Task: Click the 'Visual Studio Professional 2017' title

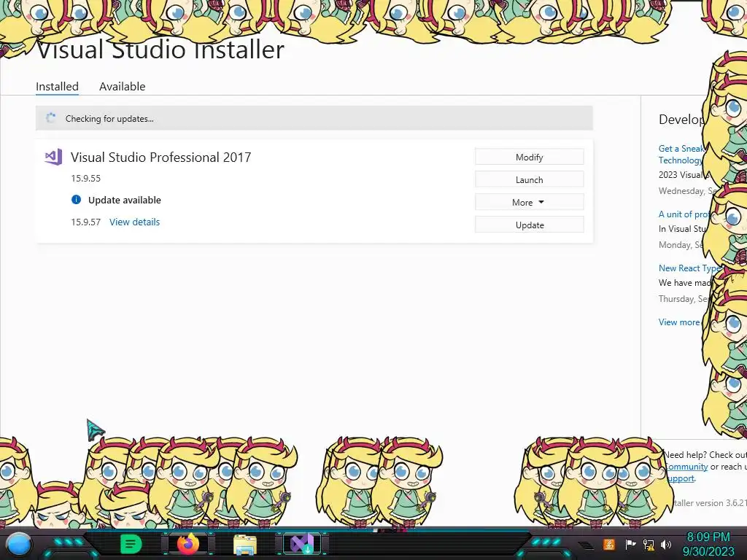Action: pos(161,157)
